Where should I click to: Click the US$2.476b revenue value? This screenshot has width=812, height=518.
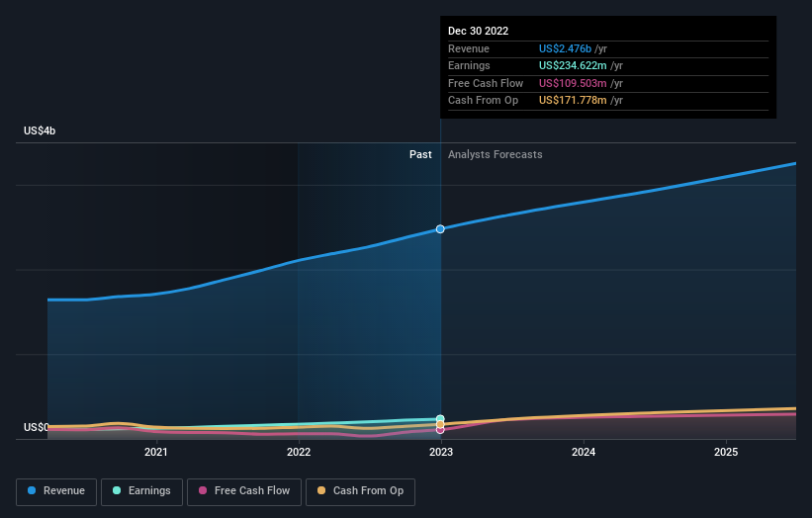565,48
